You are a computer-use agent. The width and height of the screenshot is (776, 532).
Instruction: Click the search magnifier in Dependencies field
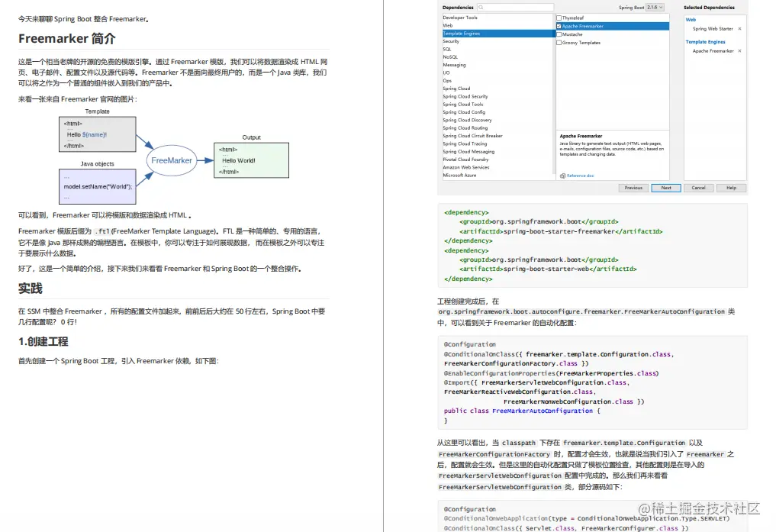point(481,7)
